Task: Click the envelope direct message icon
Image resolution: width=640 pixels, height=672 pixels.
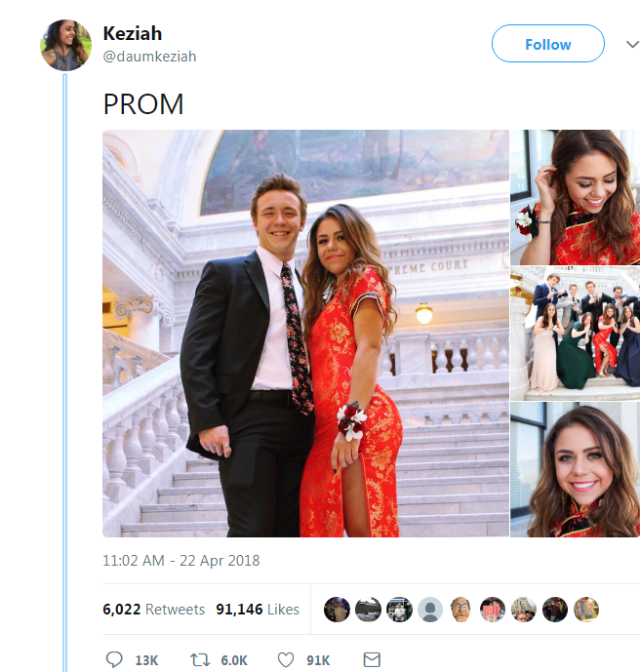Action: click(371, 660)
